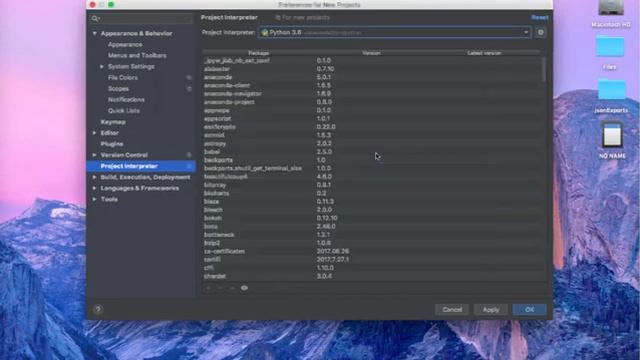Select Notifications settings

click(x=126, y=100)
